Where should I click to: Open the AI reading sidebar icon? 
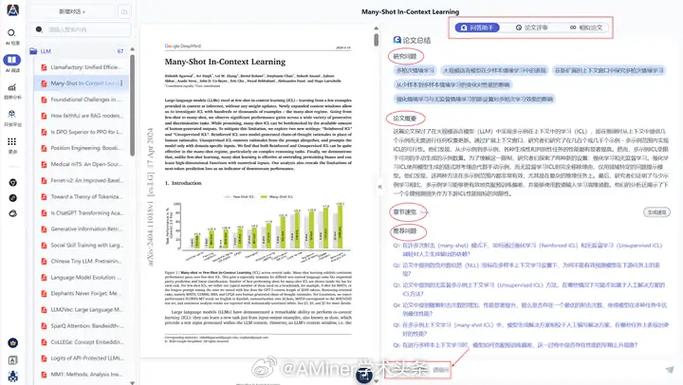point(12,59)
